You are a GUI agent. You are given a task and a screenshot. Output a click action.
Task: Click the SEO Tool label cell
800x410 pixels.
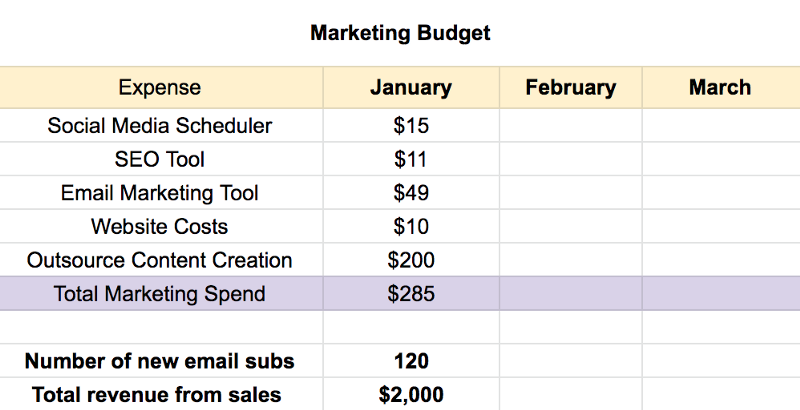pyautogui.click(x=160, y=159)
